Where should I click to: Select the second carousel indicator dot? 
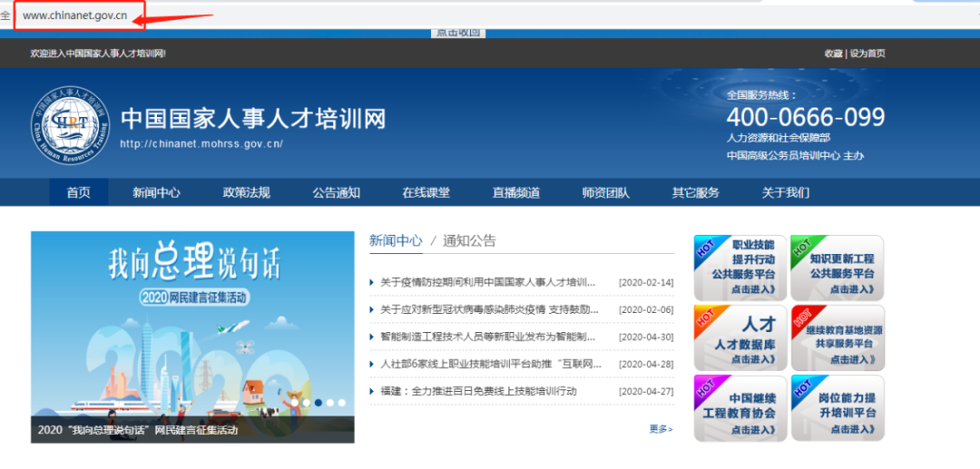point(307,402)
